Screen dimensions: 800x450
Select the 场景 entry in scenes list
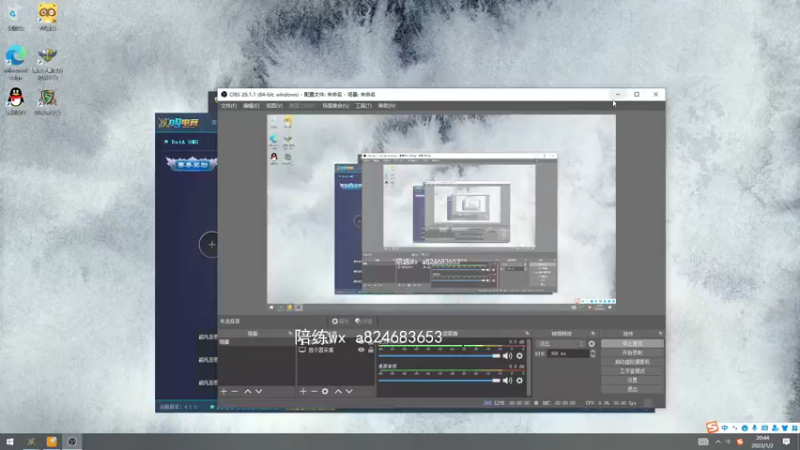(256, 342)
